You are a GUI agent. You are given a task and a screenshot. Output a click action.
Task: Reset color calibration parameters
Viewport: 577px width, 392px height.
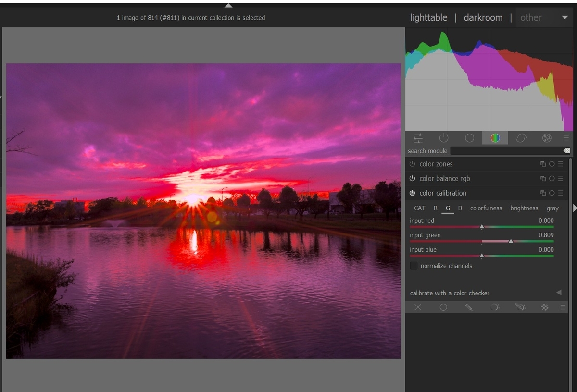tap(552, 193)
